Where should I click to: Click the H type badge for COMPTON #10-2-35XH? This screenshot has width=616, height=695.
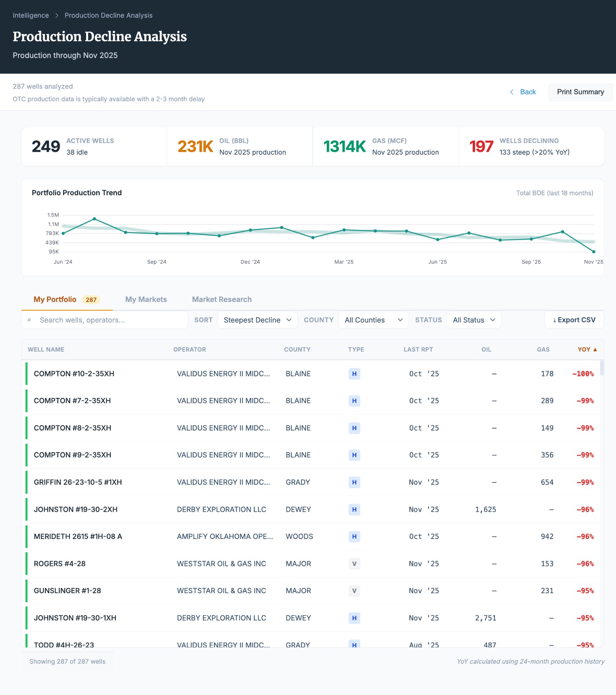354,374
